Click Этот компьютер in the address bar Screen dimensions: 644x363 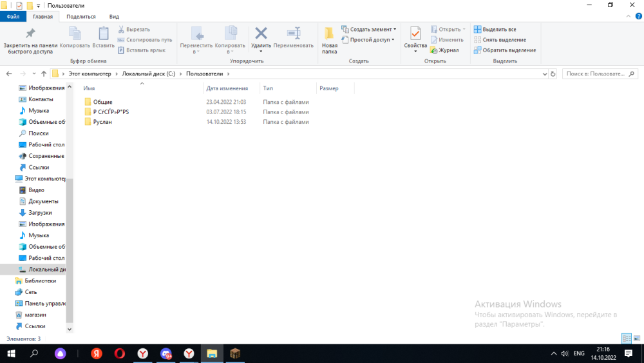(90, 74)
